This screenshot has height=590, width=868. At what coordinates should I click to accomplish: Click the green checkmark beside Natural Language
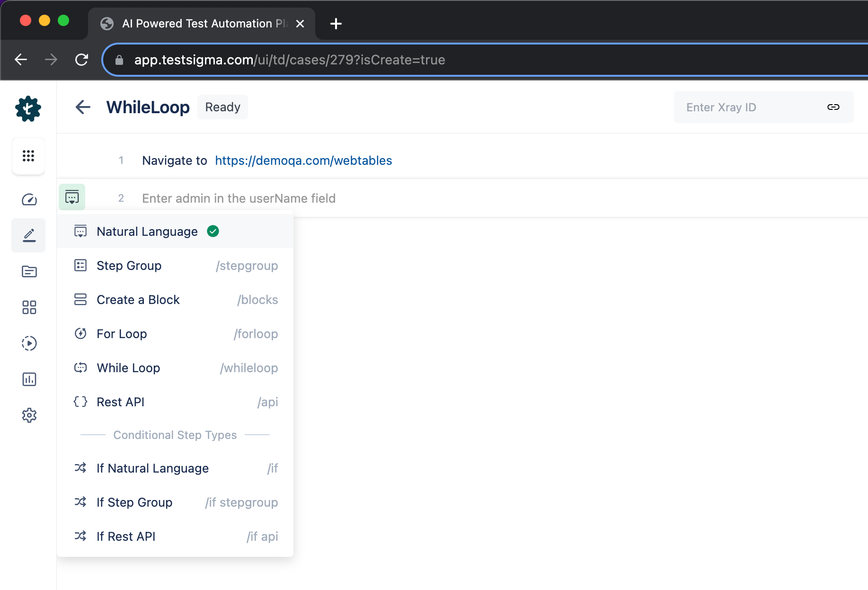click(213, 231)
